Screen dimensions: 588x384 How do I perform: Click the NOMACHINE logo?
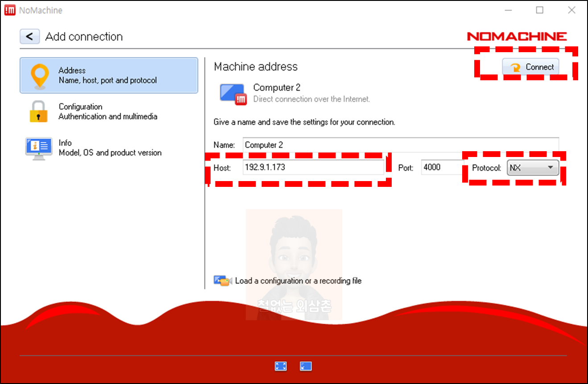(517, 37)
